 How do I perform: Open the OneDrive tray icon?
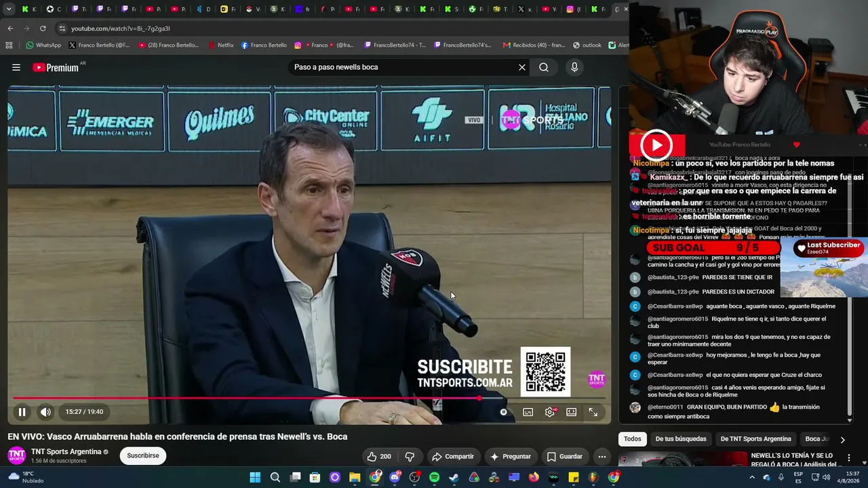(x=767, y=477)
